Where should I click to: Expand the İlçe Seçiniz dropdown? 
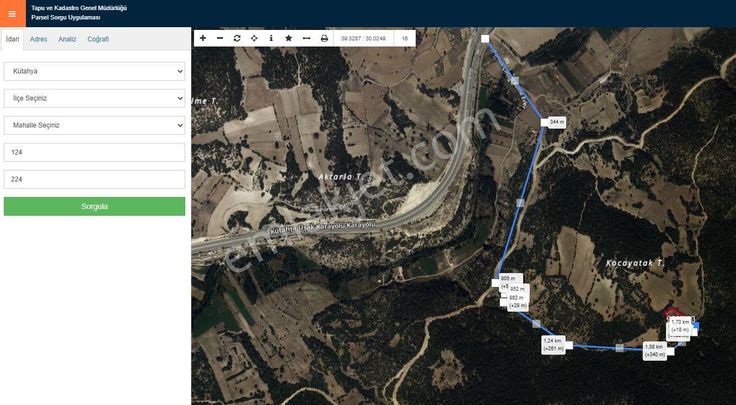click(94, 99)
